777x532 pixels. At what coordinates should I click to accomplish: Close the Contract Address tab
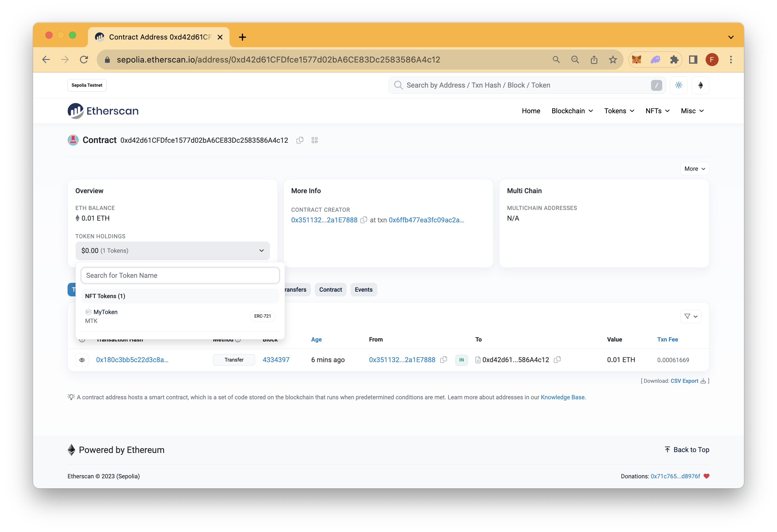click(220, 37)
